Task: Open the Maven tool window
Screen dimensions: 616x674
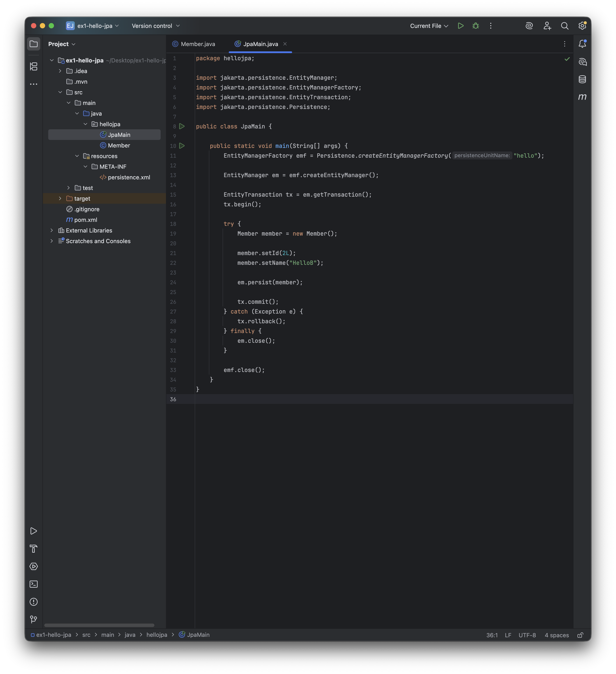Action: (x=582, y=97)
